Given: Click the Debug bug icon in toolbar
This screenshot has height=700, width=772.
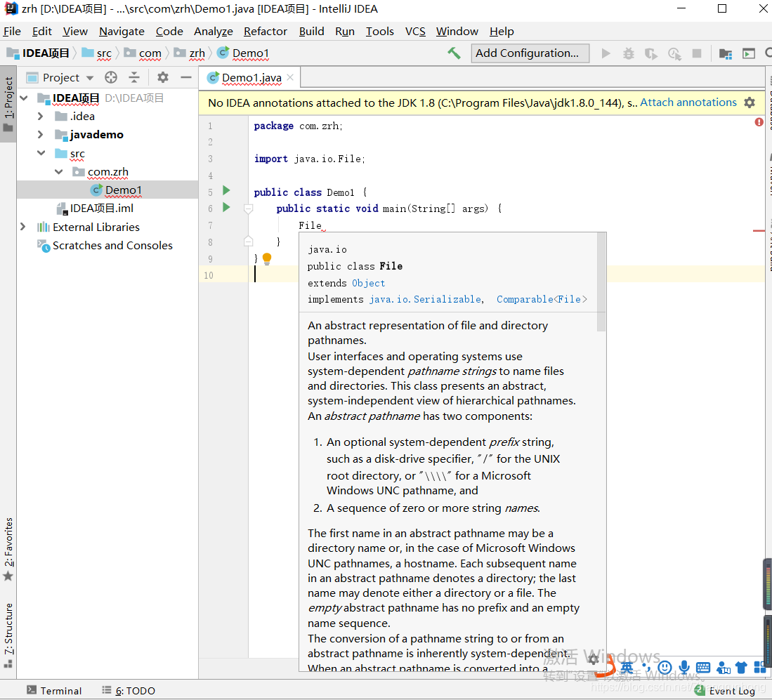Looking at the screenshot, I should click(628, 53).
